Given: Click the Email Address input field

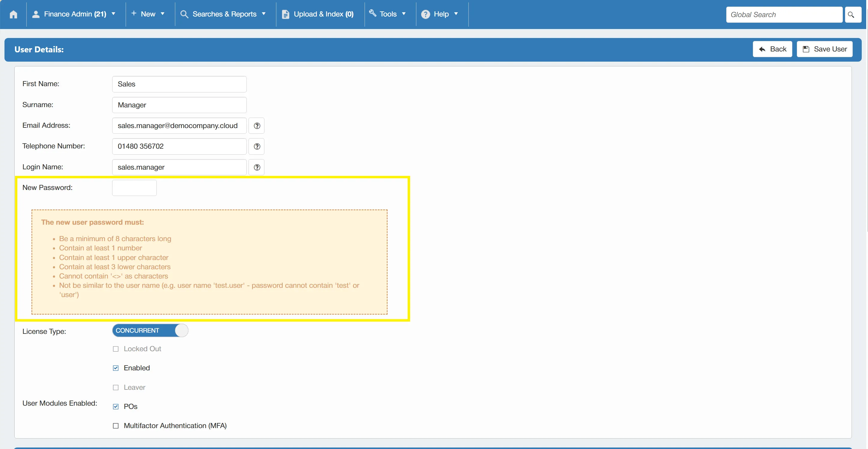Looking at the screenshot, I should tap(179, 126).
